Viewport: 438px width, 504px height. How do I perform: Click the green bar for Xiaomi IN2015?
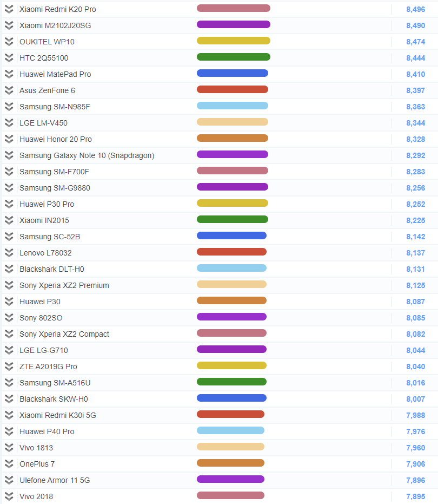(233, 219)
